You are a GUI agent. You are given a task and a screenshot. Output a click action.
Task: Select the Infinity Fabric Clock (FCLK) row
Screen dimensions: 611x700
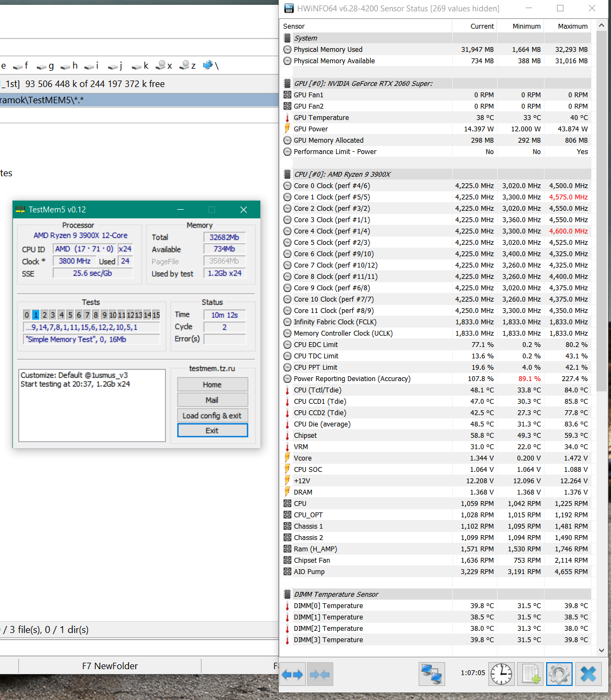point(435,322)
